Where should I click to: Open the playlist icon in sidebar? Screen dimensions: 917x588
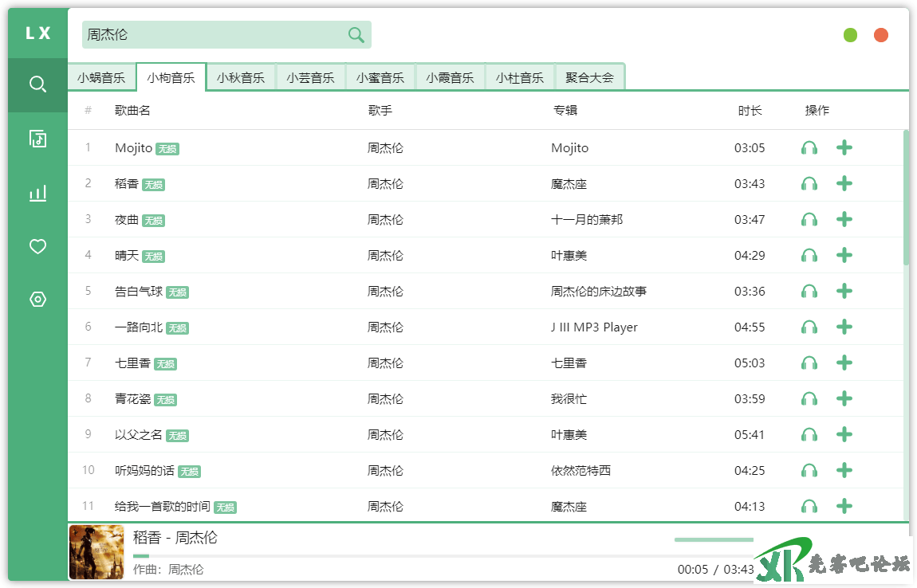[37, 139]
